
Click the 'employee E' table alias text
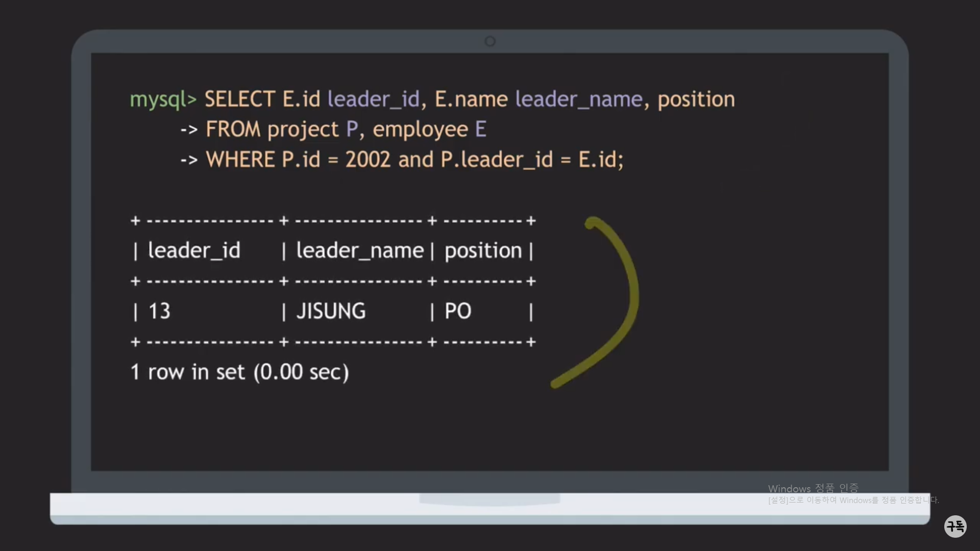pyautogui.click(x=429, y=130)
